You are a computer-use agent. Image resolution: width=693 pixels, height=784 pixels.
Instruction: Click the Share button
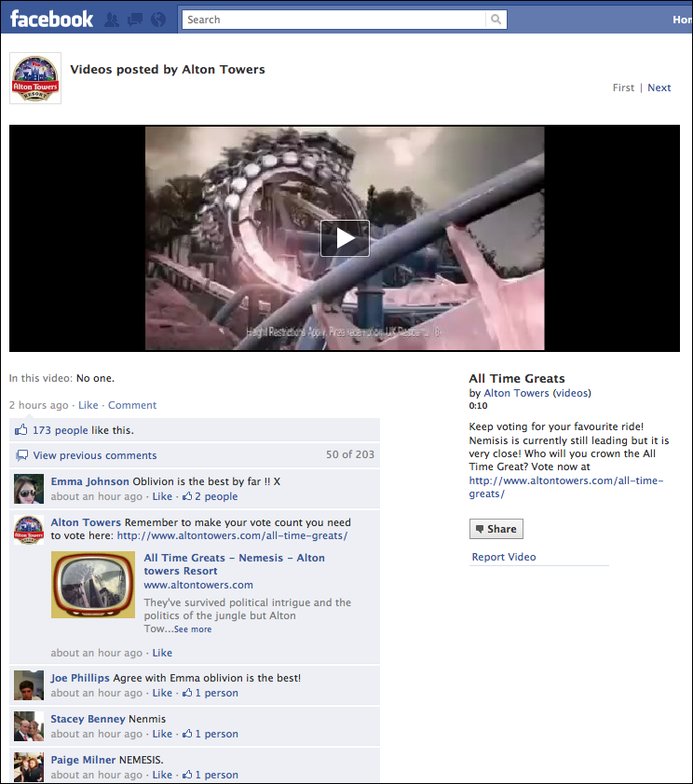pyautogui.click(x=496, y=529)
